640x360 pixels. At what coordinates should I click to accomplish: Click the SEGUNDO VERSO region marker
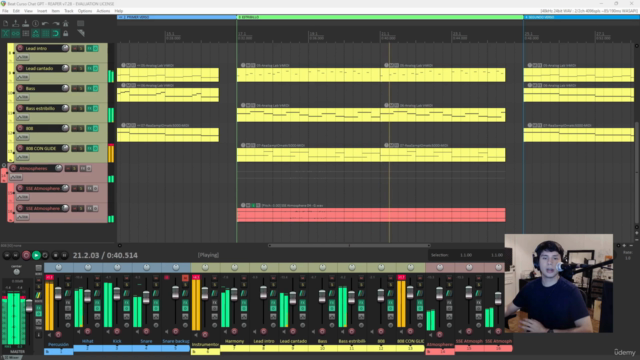[581, 17]
